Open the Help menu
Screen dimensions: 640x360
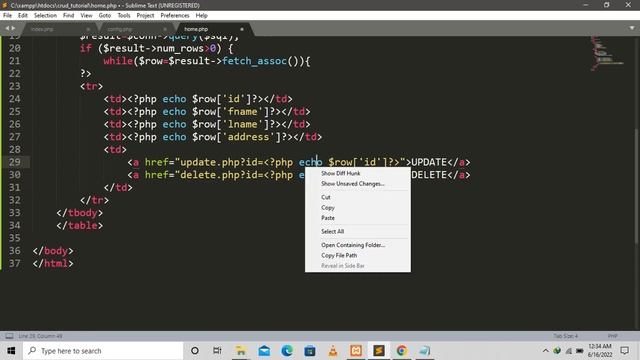pyautogui.click(x=201, y=16)
